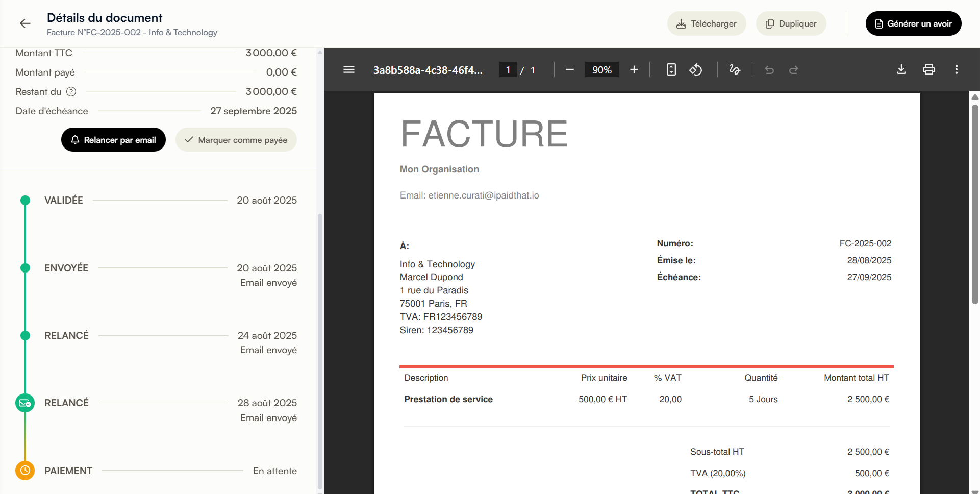Click the Montant TTC label

44,53
